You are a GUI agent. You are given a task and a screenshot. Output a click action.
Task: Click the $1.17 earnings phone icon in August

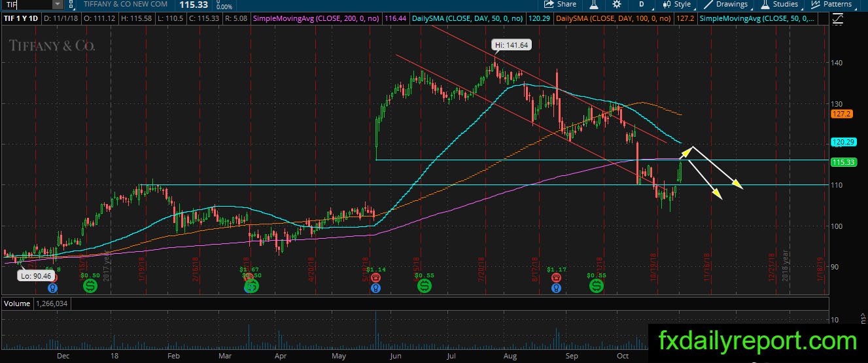556,277
